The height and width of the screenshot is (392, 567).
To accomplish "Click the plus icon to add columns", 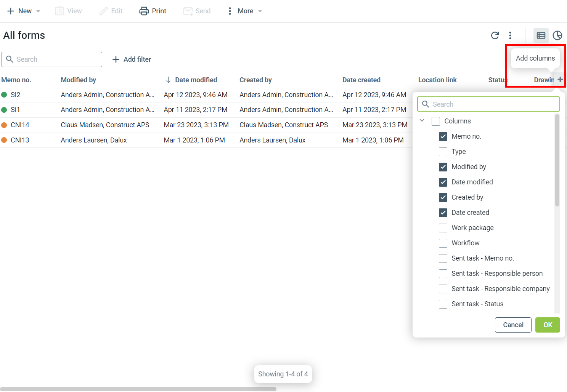I will tap(560, 80).
